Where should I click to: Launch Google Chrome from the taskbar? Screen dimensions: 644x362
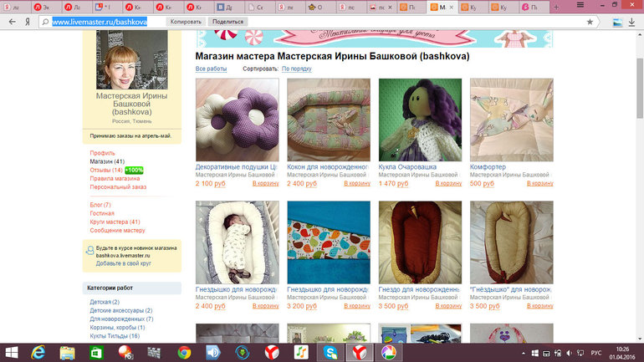tap(184, 352)
